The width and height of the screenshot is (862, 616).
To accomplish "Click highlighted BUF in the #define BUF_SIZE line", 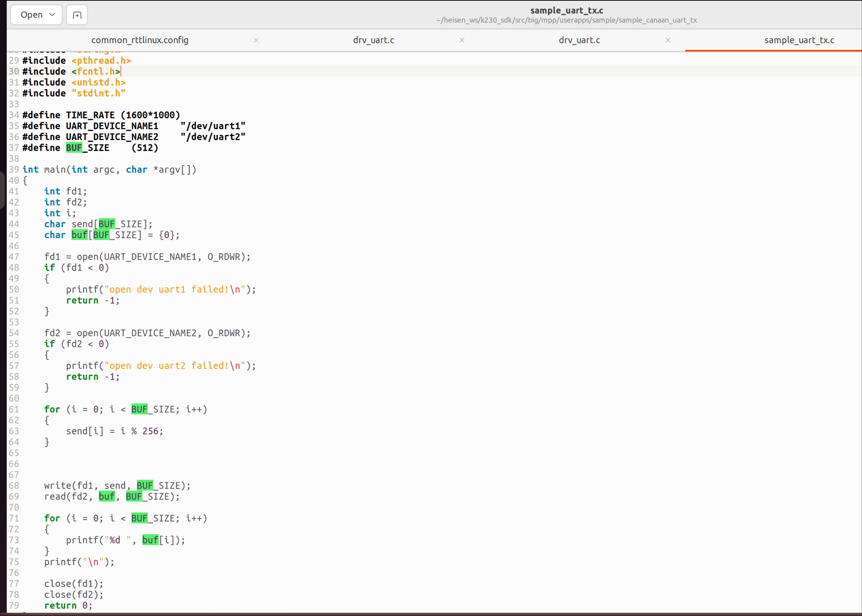I will 74,148.
